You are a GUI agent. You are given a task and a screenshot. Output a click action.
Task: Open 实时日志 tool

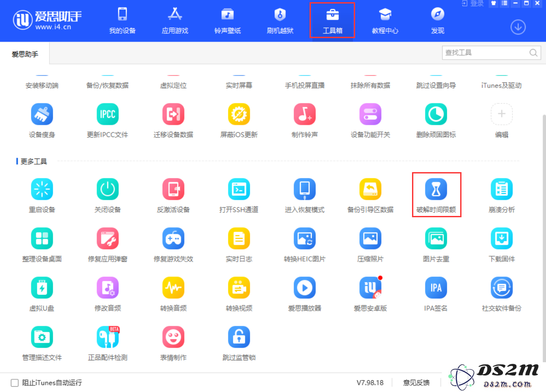coord(239,238)
